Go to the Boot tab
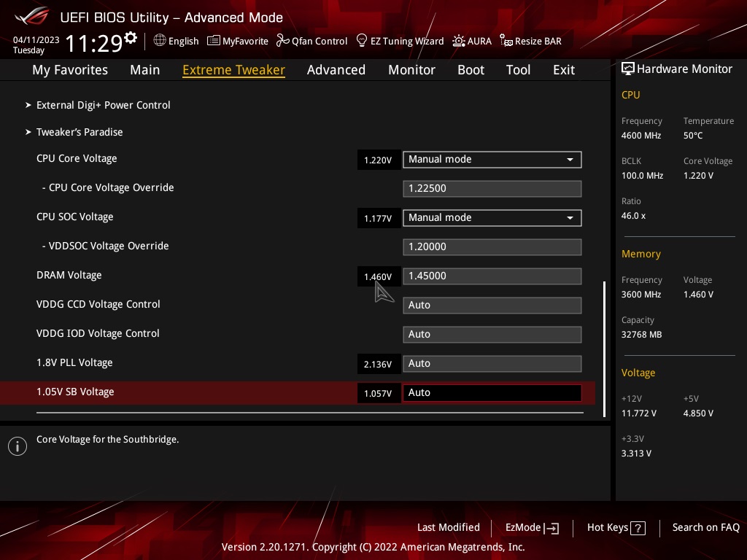The image size is (747, 560). [471, 70]
